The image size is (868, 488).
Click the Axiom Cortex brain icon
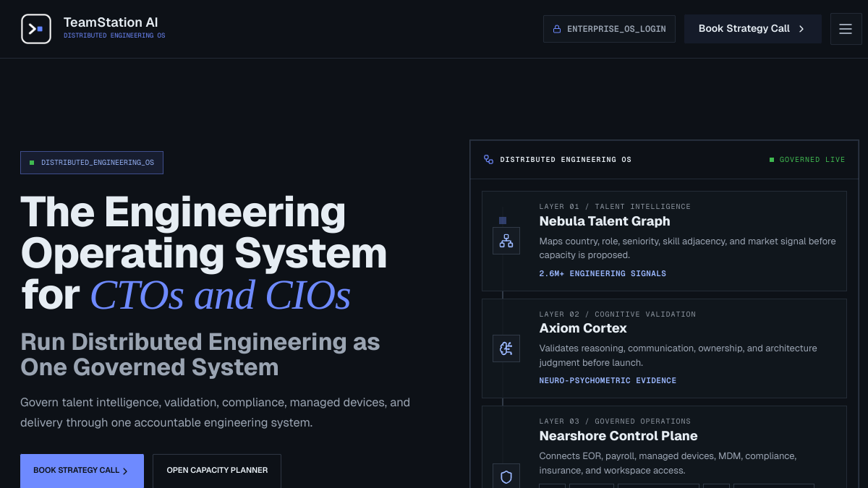pos(506,348)
